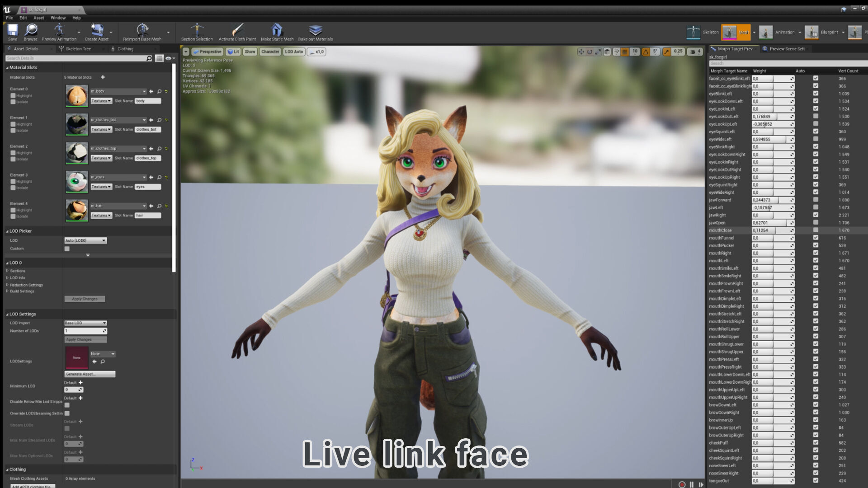This screenshot has height=488, width=868.
Task: Expand the Reduction Settings row
Action: 7,285
